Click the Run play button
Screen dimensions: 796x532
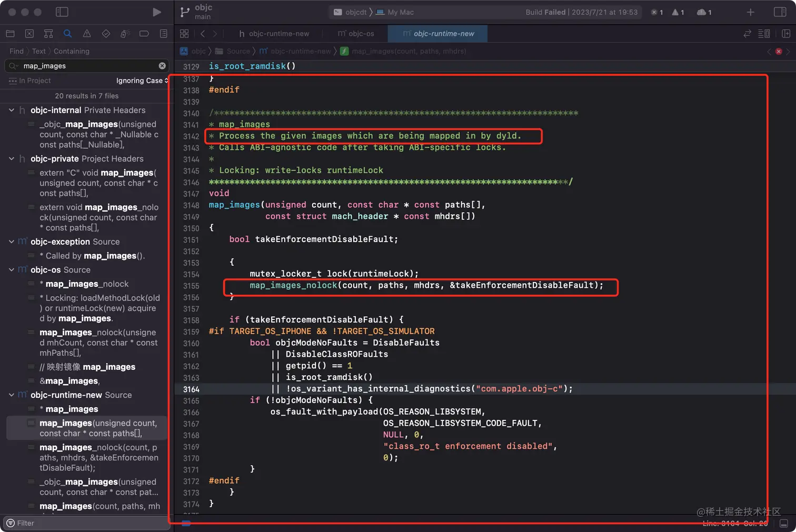point(156,12)
